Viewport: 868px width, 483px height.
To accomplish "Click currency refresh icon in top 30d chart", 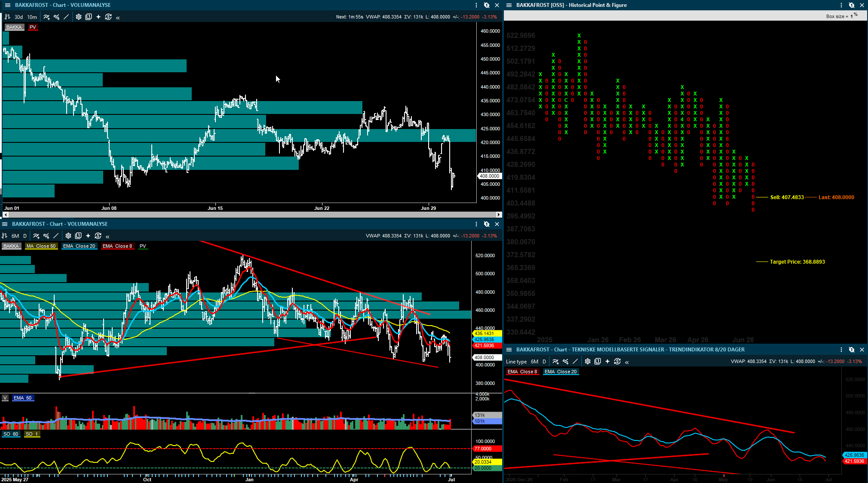I will [108, 17].
